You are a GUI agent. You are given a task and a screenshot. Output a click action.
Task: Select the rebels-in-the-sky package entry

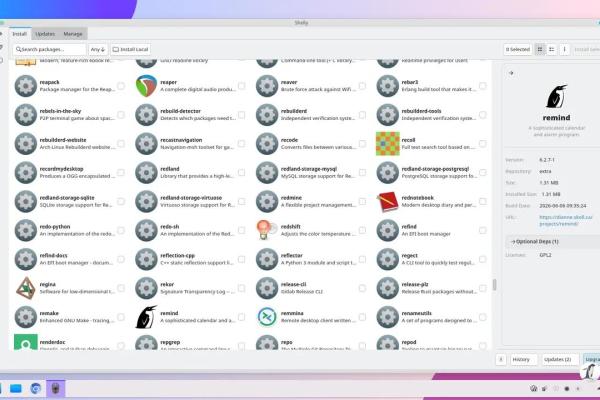(70, 115)
